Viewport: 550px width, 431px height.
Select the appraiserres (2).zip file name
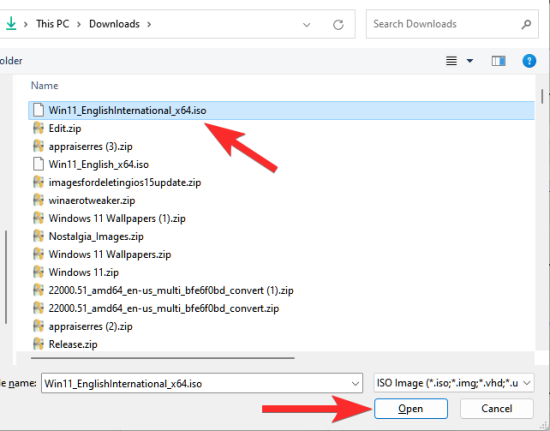[90, 326]
